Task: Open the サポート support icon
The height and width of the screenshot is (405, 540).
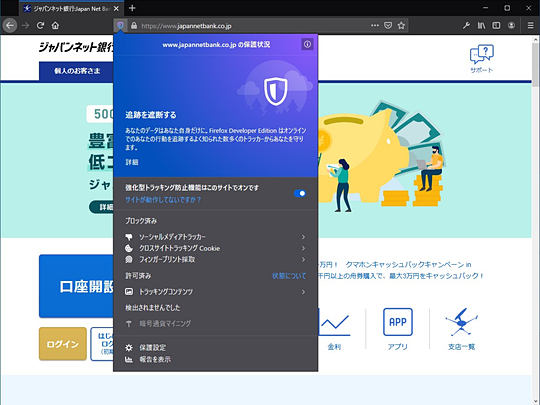Action: tap(481, 59)
